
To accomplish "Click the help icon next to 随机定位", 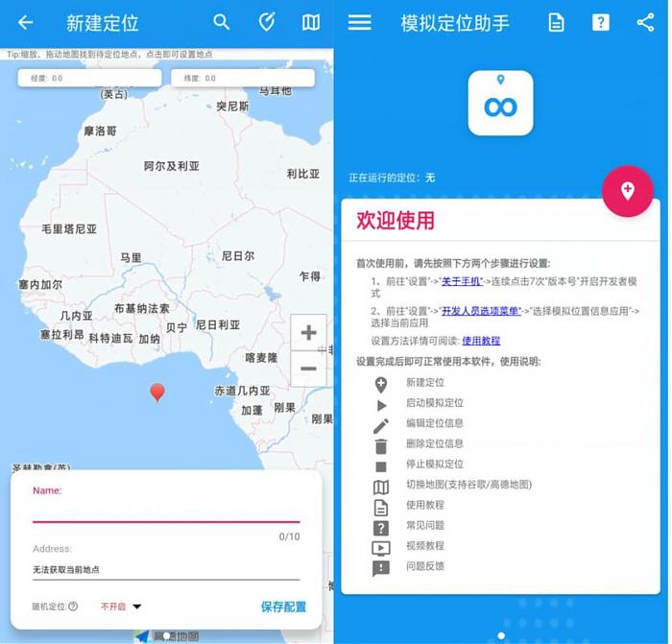I will pos(74,607).
